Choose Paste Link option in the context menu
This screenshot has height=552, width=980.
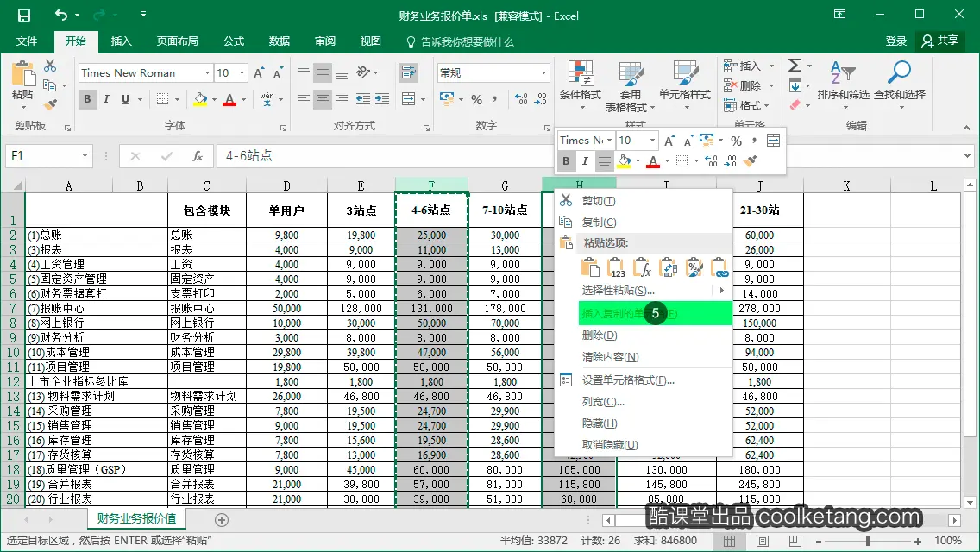click(719, 267)
